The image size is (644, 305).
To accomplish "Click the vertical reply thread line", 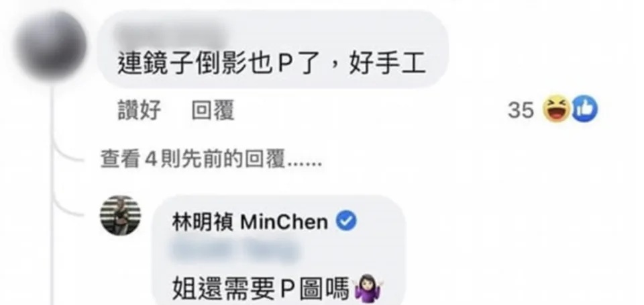I will click(x=52, y=193).
